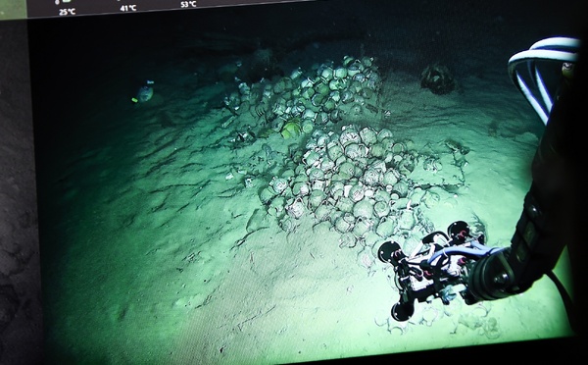
Task: Click the 53°C temperature reading
Action: (x=188, y=4)
